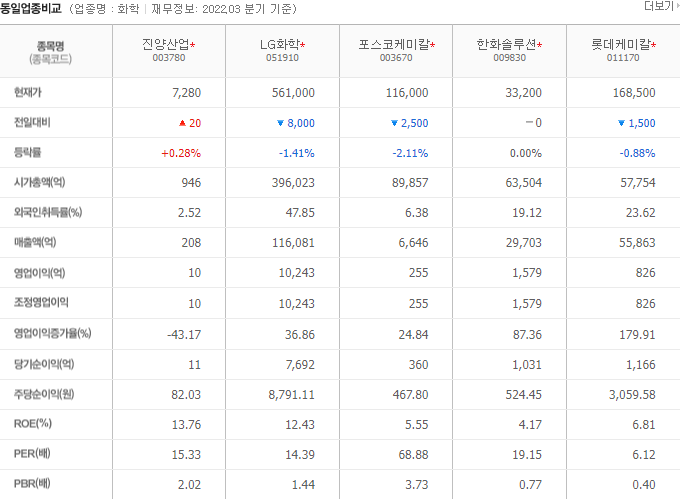Image resolution: width=680 pixels, height=500 pixels.
Task: Select the 영업이익증가율(%) row label
Action: (x=52, y=333)
